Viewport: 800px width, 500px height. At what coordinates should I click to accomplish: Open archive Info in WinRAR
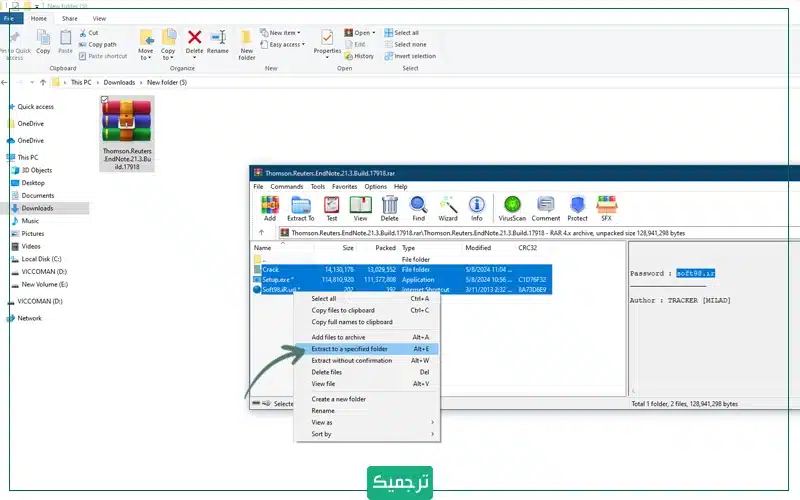point(477,208)
